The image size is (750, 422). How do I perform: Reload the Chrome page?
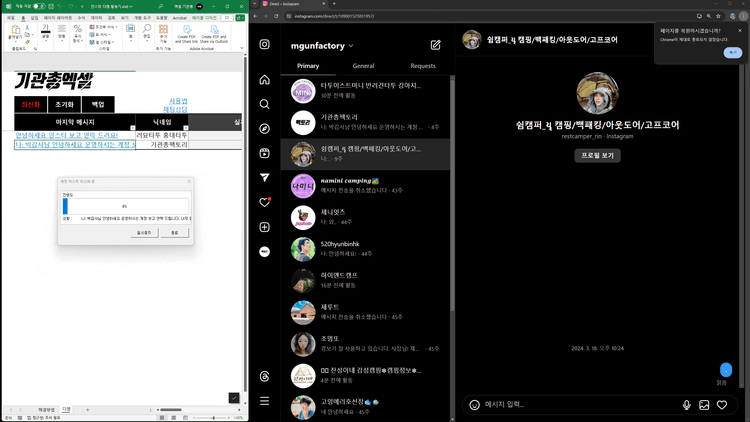click(x=276, y=16)
